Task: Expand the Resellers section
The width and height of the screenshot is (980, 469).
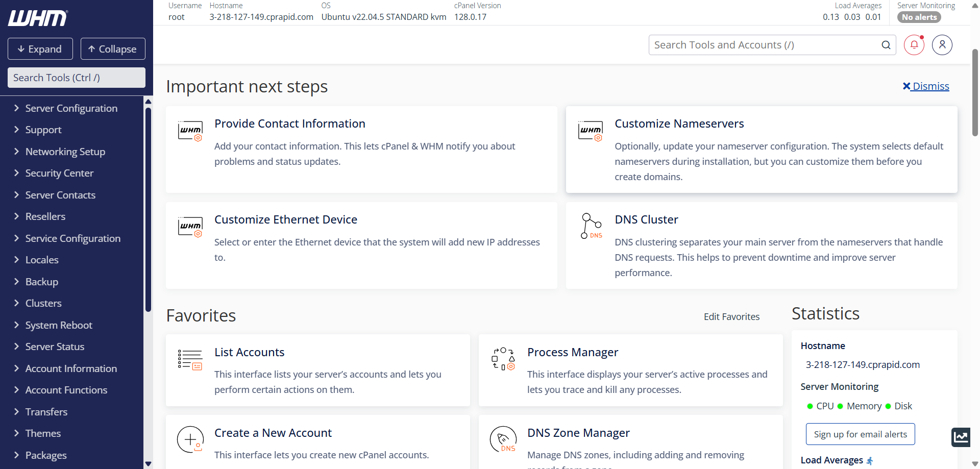Action: click(45, 216)
